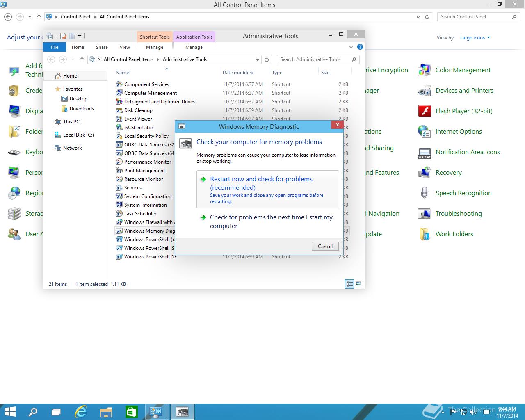Screen dimensions: 525x420
Task: Open the Home ribbon tab
Action: click(78, 47)
